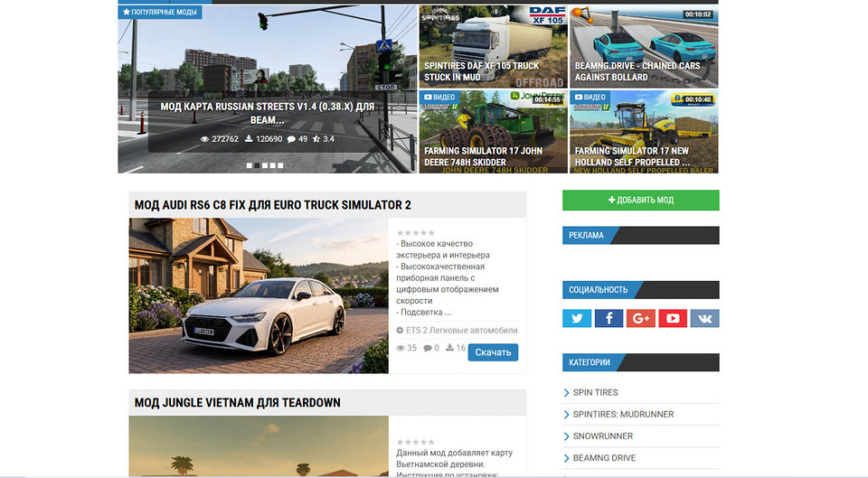
Task: Click the Реклама section header
Action: [641, 235]
